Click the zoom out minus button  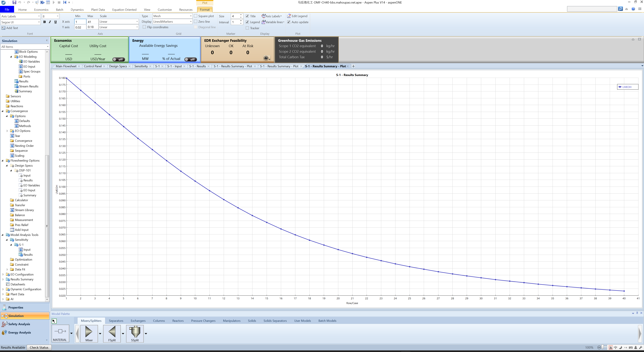click(x=599, y=347)
